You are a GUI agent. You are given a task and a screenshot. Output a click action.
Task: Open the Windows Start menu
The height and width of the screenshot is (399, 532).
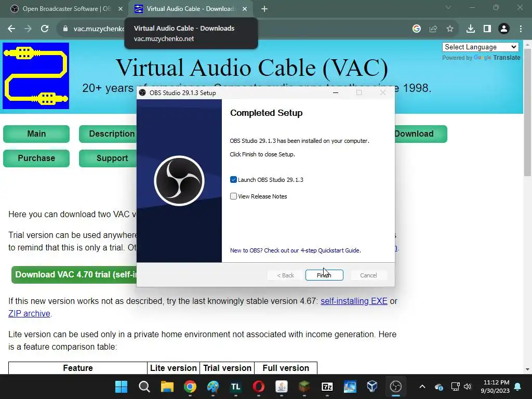tap(121, 387)
